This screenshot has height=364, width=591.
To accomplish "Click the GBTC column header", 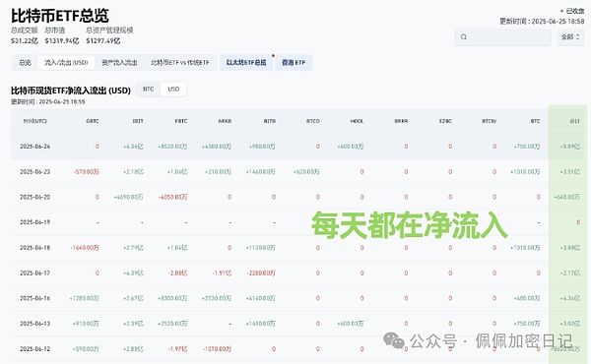I will (x=93, y=121).
